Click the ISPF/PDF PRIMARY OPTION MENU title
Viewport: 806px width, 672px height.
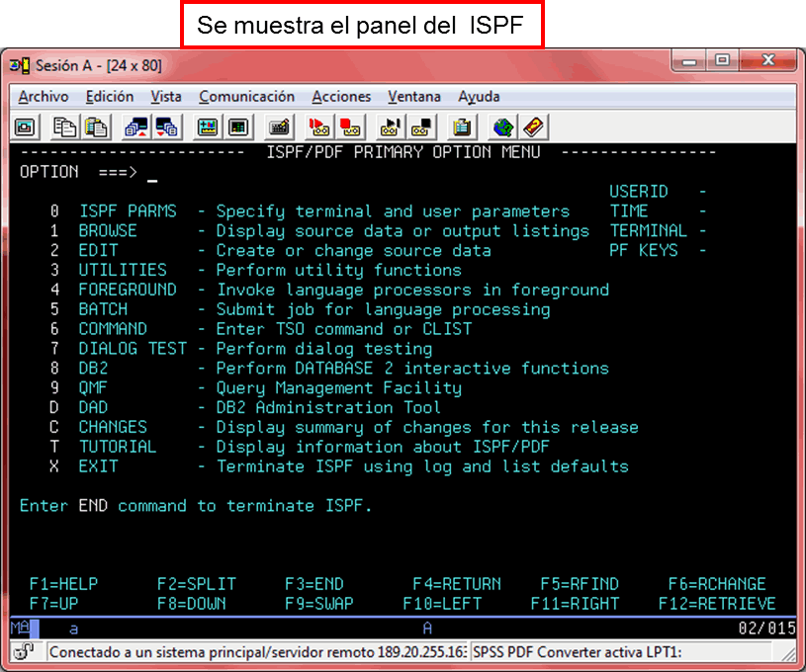[x=403, y=152]
